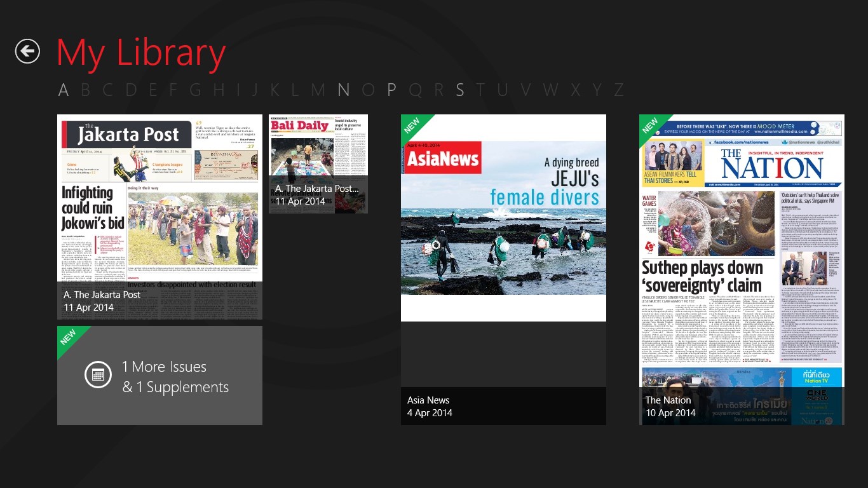The image size is (868, 488).
Task: Select letter B in alphabet index
Action: click(86, 90)
